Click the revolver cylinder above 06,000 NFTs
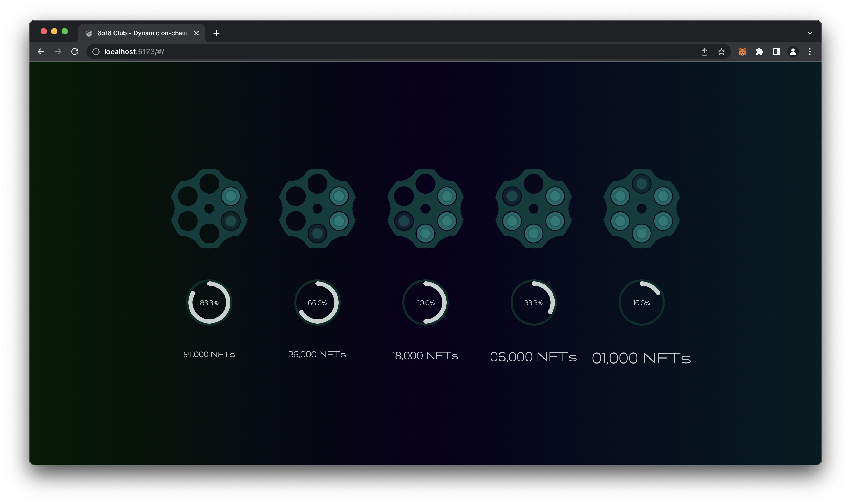The width and height of the screenshot is (851, 504). click(x=533, y=209)
